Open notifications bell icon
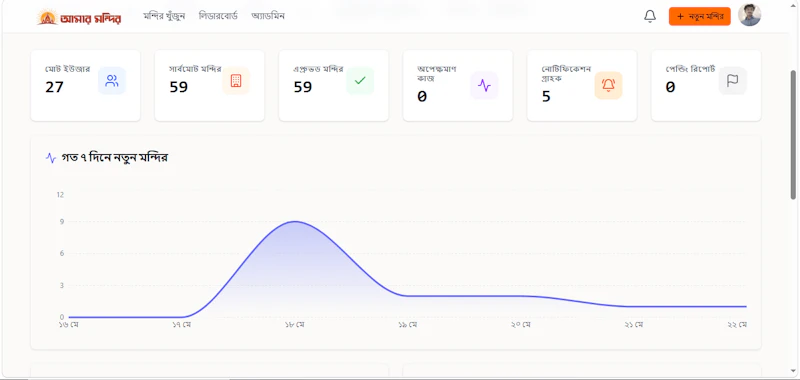This screenshot has height=380, width=800. [650, 16]
